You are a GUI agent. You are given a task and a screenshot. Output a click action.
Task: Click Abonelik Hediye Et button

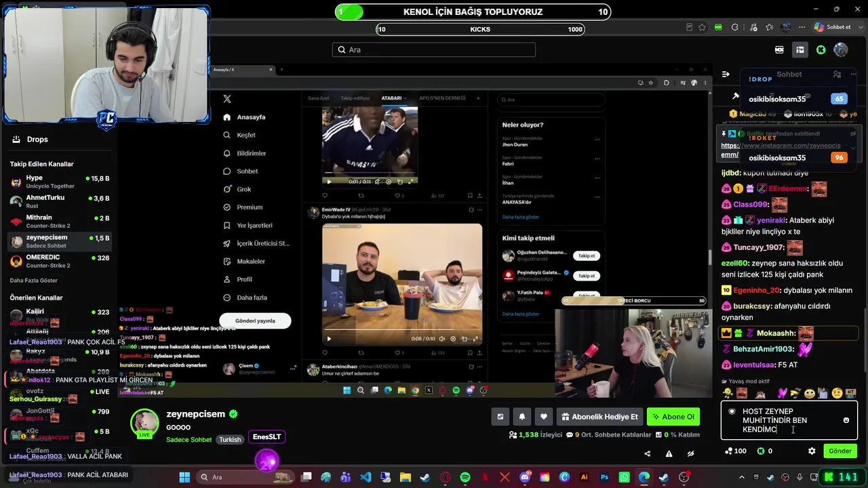click(x=599, y=417)
